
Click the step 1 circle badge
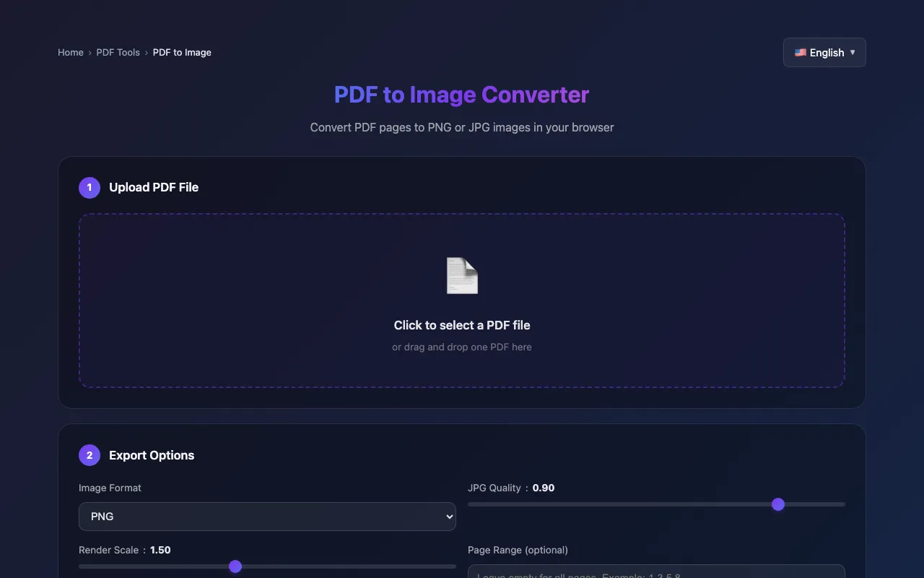tap(90, 187)
